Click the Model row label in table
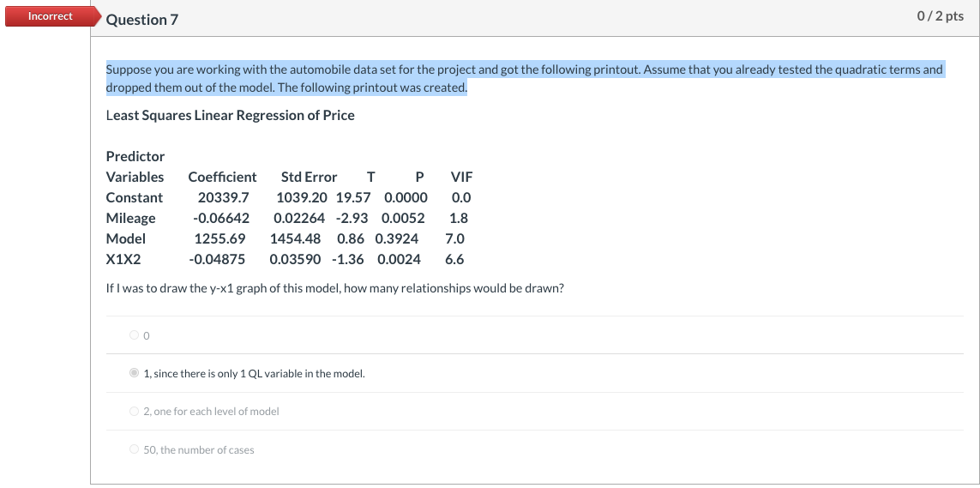Screen dimensions: 980x488 [126, 238]
